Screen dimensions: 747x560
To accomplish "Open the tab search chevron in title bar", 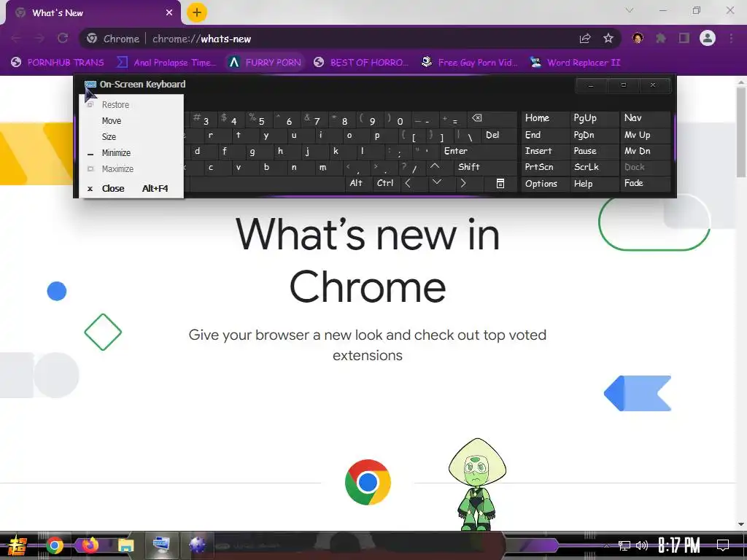I will click(630, 10).
